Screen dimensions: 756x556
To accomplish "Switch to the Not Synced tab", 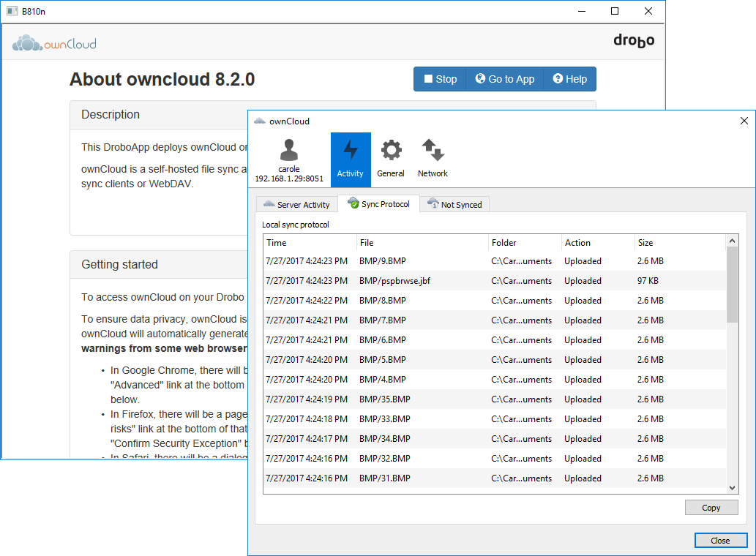I will tap(454, 205).
